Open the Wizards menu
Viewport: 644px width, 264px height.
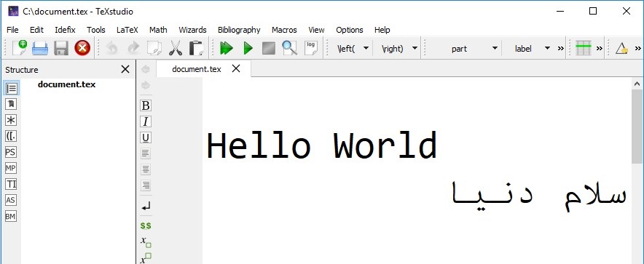192,30
